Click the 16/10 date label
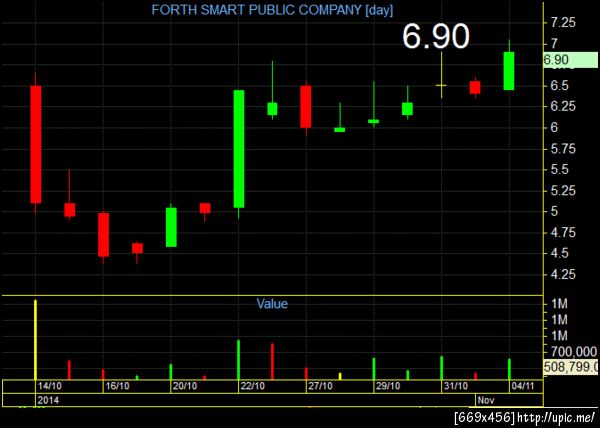 pos(117,386)
